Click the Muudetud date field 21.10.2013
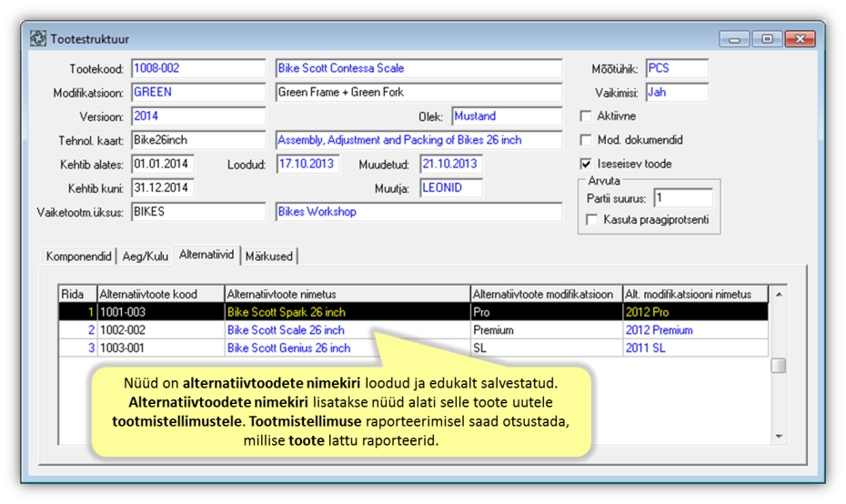Screen dimensions: 846x504 click(451, 164)
